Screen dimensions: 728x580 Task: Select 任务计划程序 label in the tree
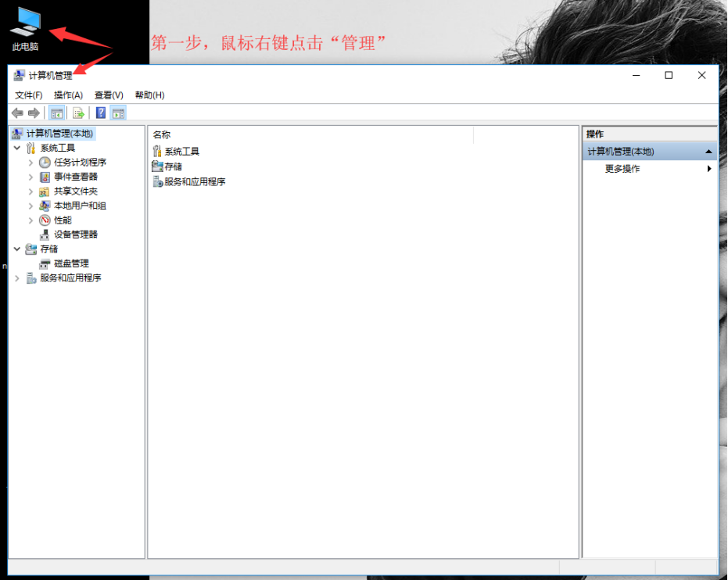80,163
